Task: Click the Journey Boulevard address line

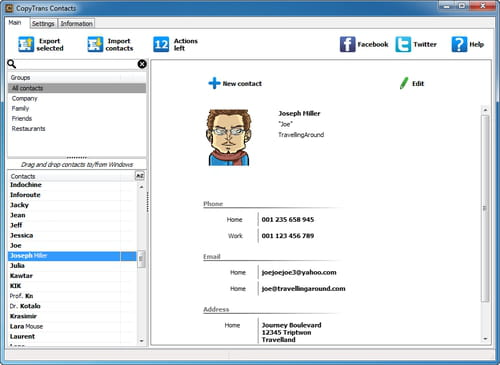Action: (x=291, y=325)
